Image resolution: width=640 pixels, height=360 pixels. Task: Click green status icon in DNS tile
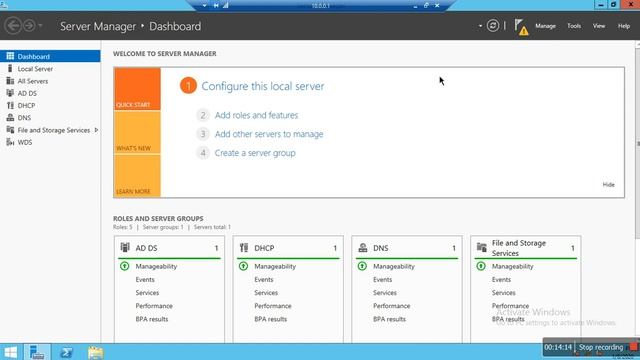point(362,266)
